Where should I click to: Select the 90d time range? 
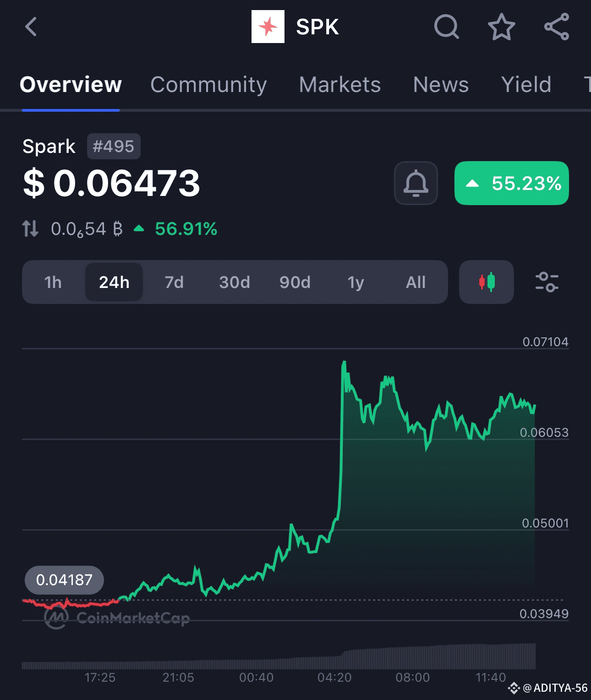tap(295, 282)
